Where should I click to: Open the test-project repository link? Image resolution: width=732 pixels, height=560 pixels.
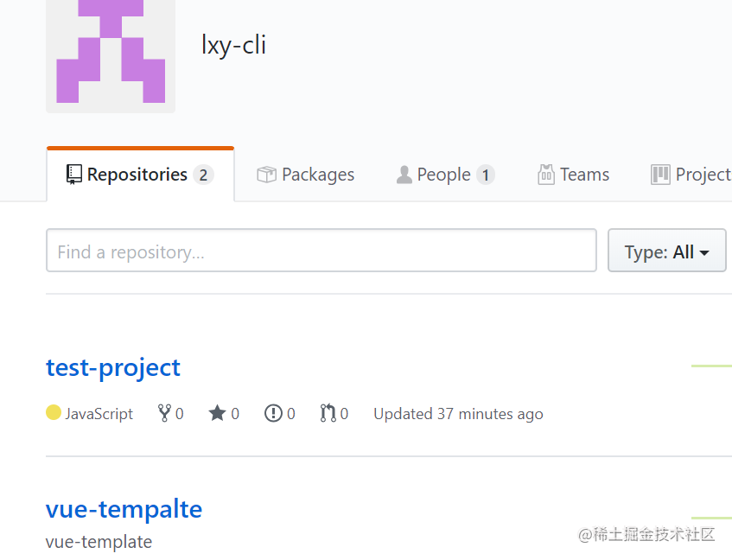[113, 368]
